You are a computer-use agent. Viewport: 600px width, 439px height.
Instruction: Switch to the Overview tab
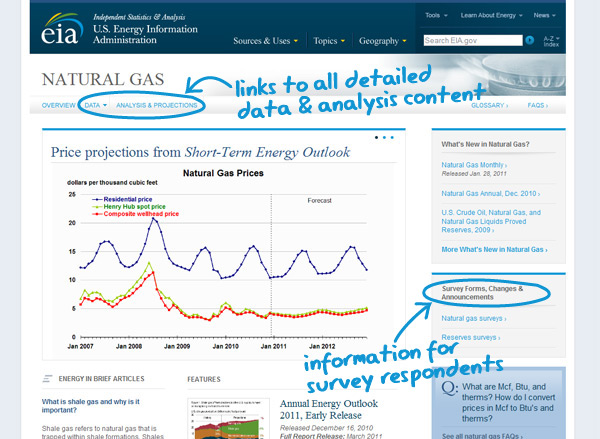point(59,105)
